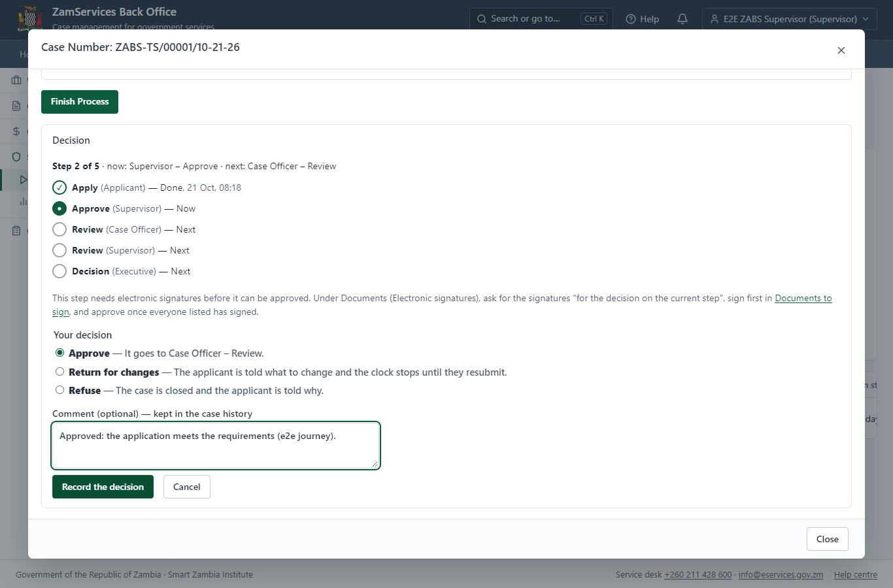
Task: Select the Return for changes radio button
Action: tap(59, 372)
